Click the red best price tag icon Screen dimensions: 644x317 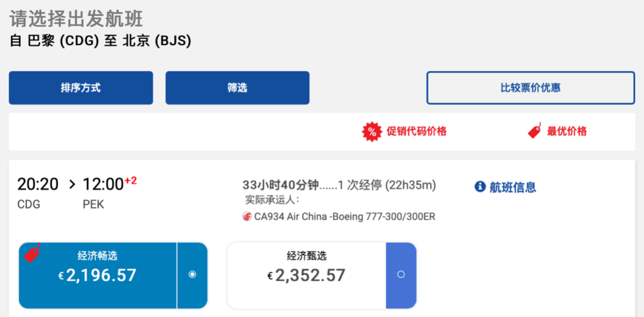pos(534,131)
